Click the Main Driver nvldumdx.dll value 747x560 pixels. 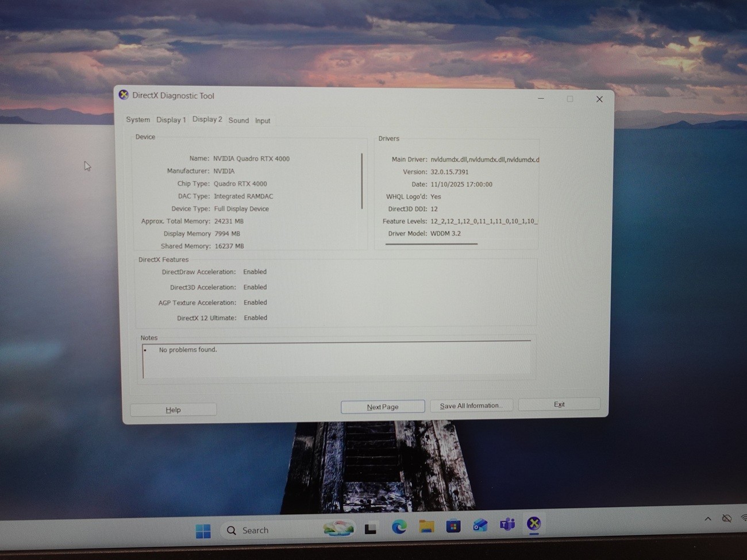click(485, 160)
